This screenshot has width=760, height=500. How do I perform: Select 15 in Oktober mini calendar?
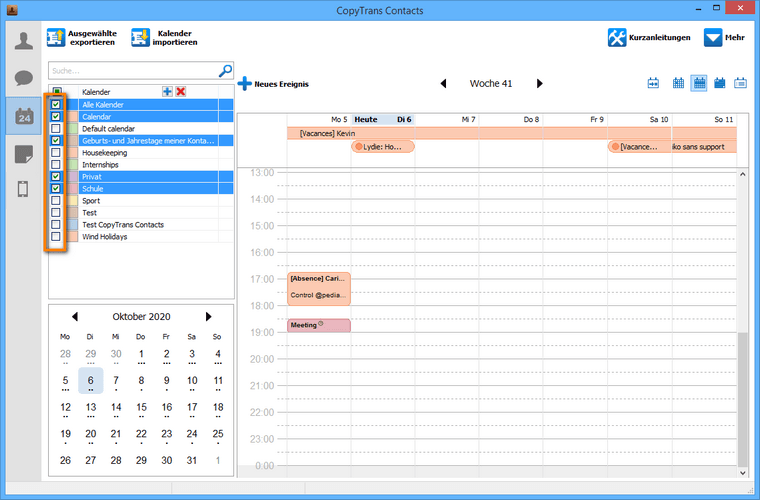[141, 407]
